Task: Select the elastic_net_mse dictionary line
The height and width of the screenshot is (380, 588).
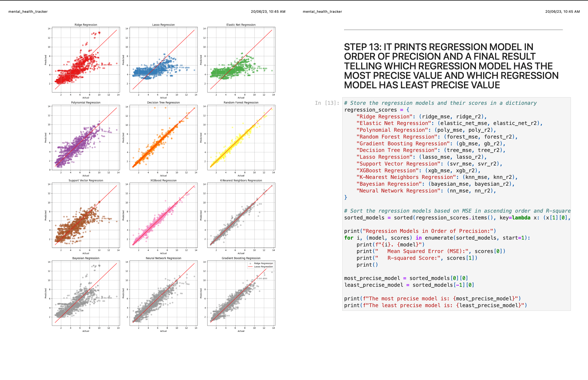Action: [x=450, y=123]
